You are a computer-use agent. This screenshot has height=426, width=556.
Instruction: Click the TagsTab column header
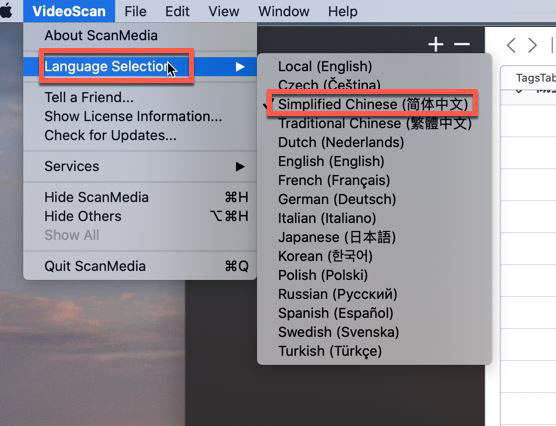pos(535,78)
